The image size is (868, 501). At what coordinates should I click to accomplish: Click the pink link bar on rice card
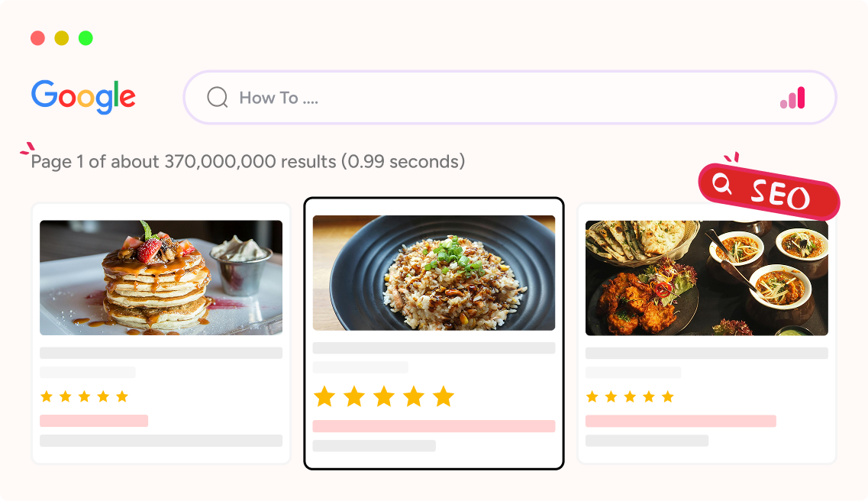(x=434, y=426)
